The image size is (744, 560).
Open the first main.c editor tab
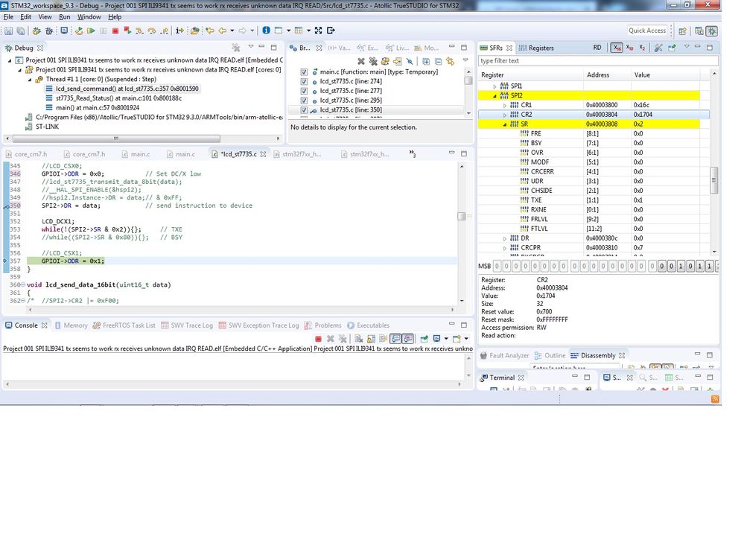pyautogui.click(x=136, y=153)
